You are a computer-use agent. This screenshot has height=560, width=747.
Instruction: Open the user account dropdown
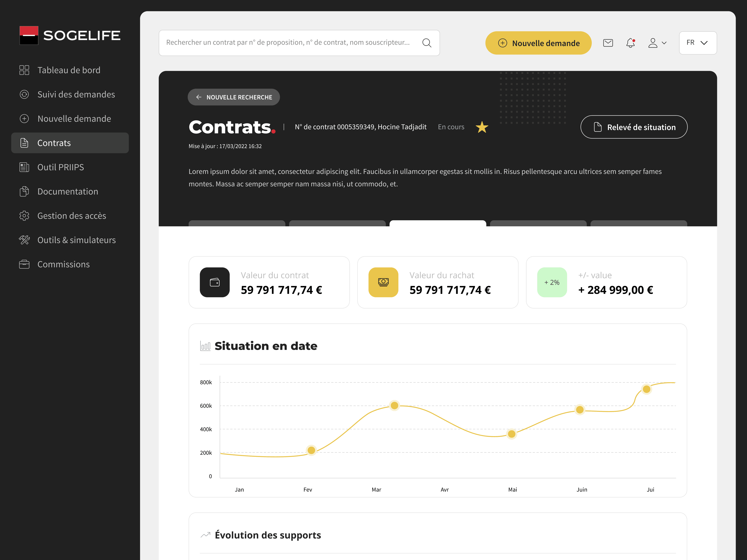(657, 43)
